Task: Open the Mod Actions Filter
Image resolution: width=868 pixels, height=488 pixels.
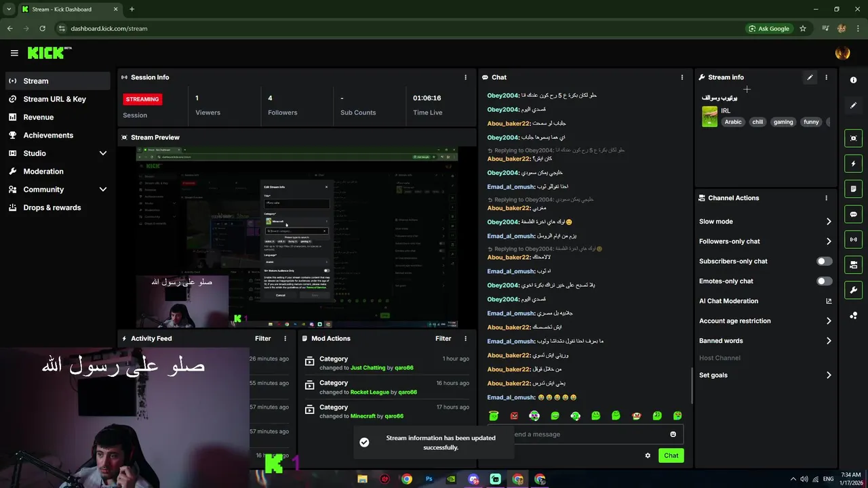Action: [x=443, y=338]
